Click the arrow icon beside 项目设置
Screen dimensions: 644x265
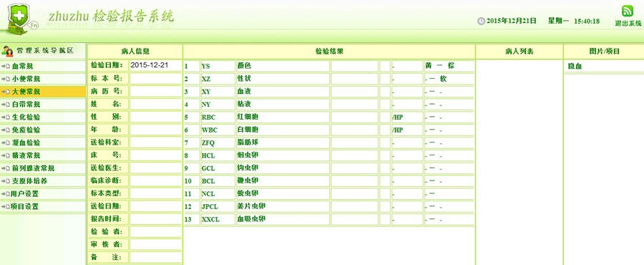click(5, 207)
